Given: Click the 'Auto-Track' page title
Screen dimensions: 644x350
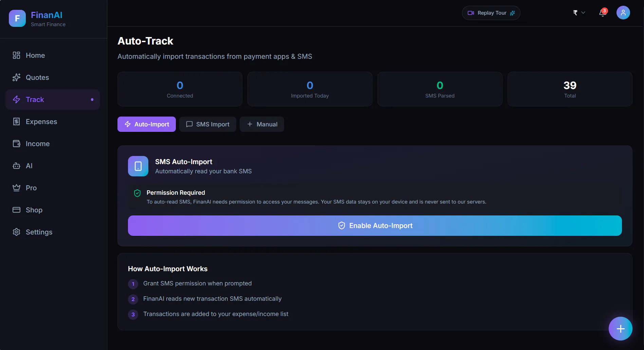Looking at the screenshot, I should point(145,41).
